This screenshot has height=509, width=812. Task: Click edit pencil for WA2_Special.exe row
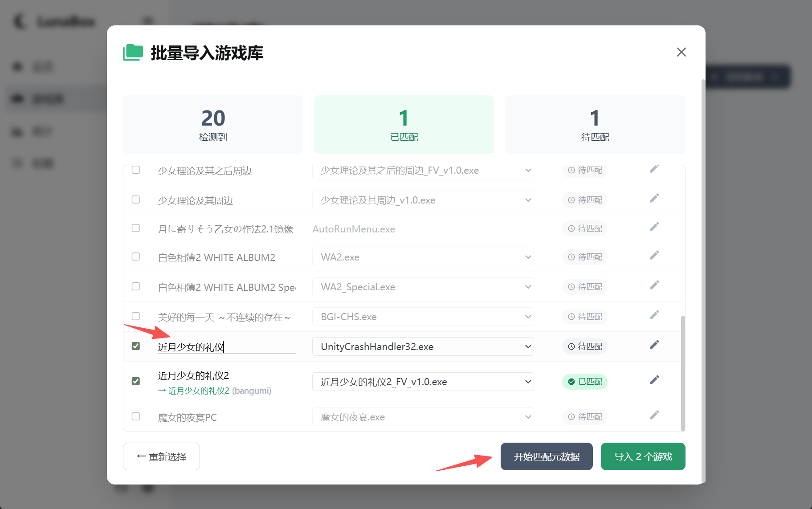point(654,285)
